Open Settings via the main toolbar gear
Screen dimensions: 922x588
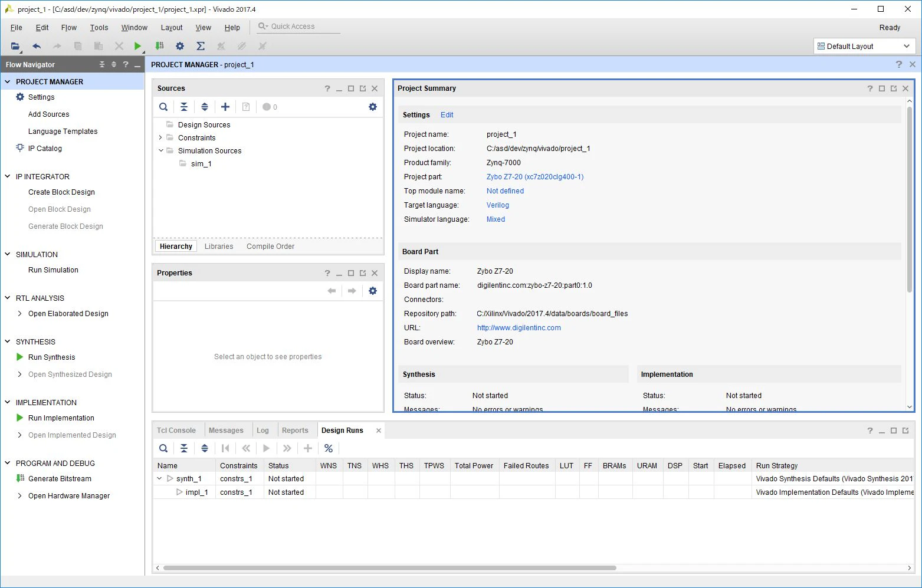180,46
